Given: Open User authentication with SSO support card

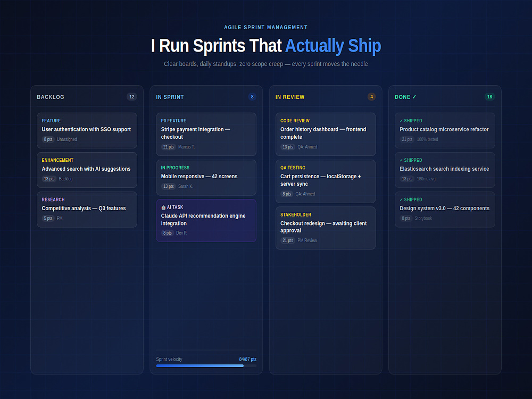Looking at the screenshot, I should 87,131.
